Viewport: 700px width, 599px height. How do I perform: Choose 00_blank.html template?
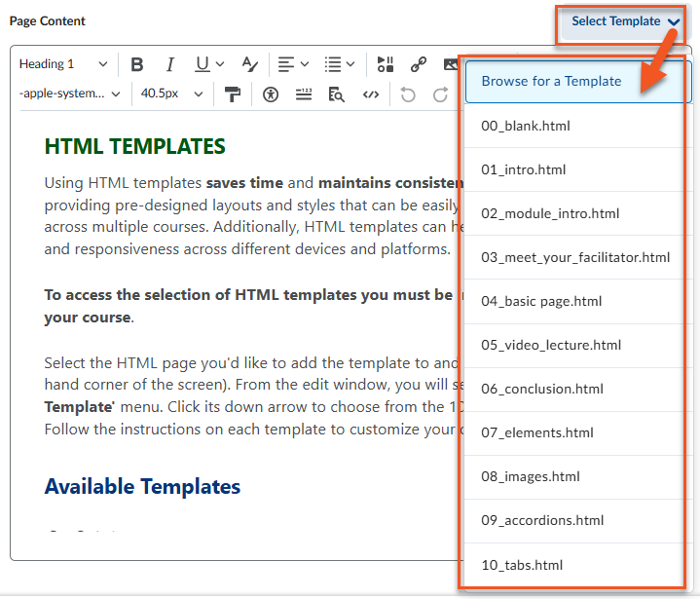click(526, 126)
